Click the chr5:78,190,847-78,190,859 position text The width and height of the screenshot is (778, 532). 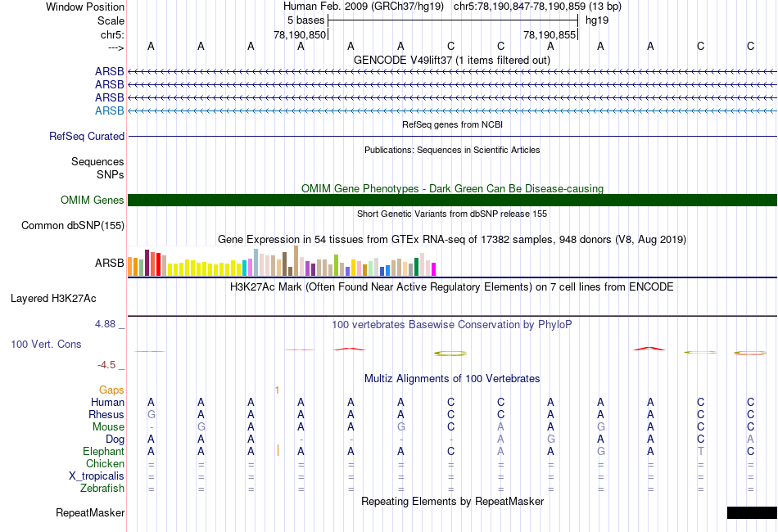pos(537,7)
